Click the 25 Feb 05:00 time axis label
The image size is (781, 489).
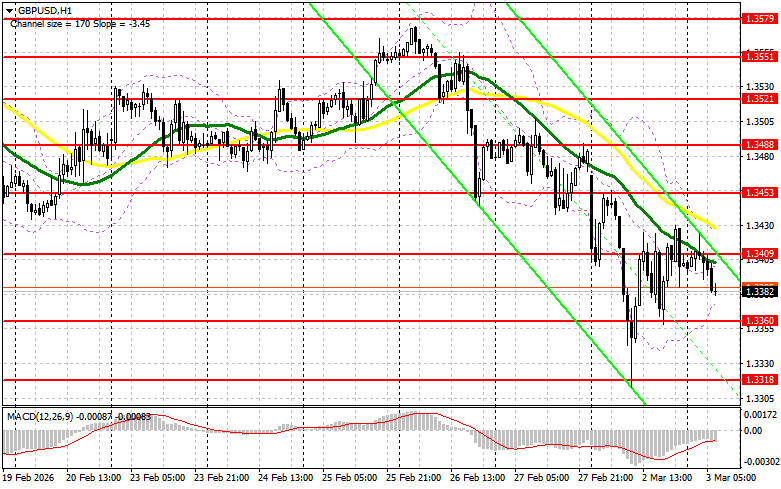[x=350, y=478]
